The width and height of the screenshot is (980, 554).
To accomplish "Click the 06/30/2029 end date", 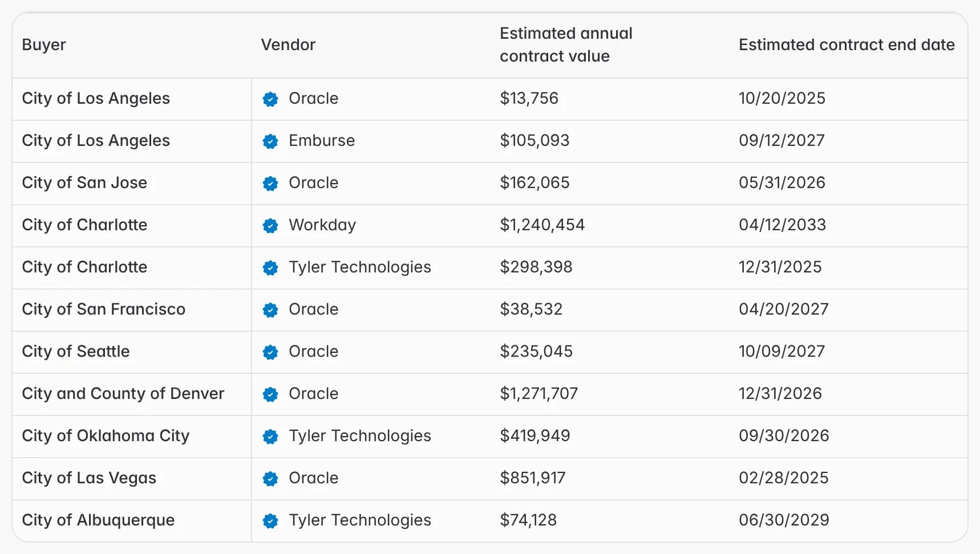I will [x=784, y=520].
